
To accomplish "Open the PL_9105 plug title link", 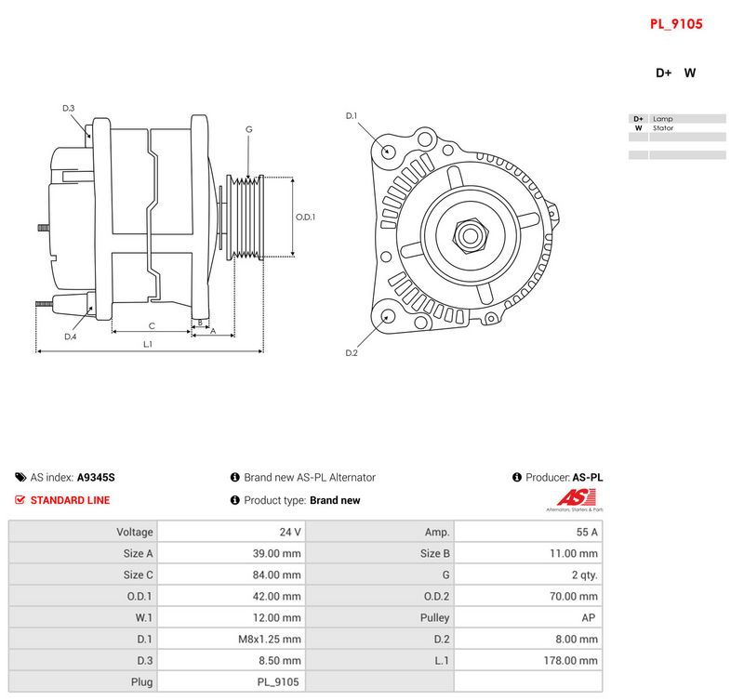I will point(676,24).
